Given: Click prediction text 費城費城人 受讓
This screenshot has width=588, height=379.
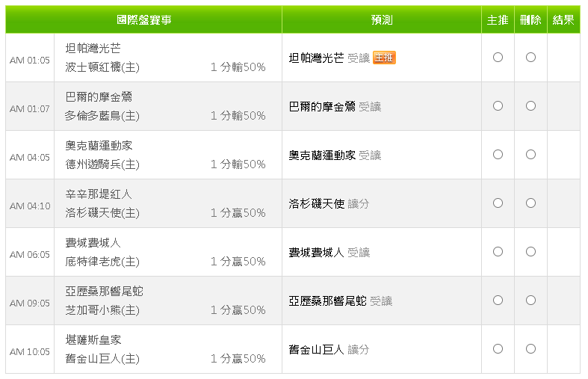Looking at the screenshot, I should (329, 252).
